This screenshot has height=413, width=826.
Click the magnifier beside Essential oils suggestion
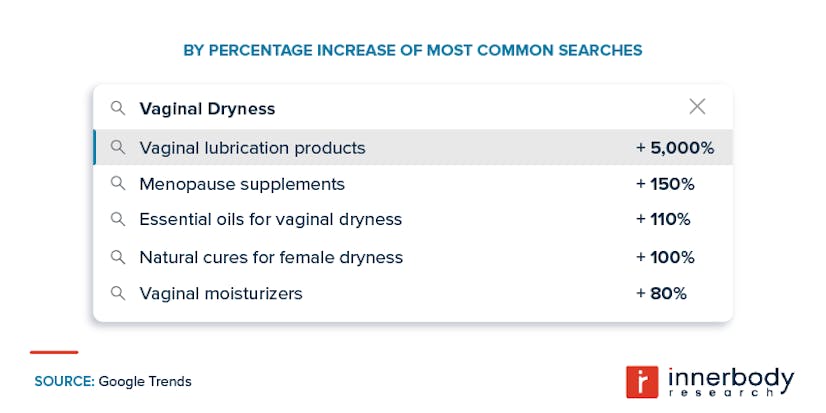click(x=118, y=219)
